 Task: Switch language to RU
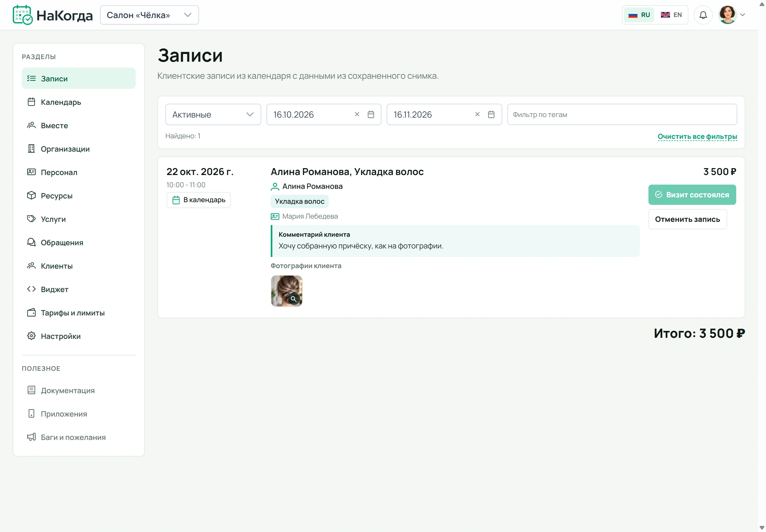pyautogui.click(x=639, y=15)
